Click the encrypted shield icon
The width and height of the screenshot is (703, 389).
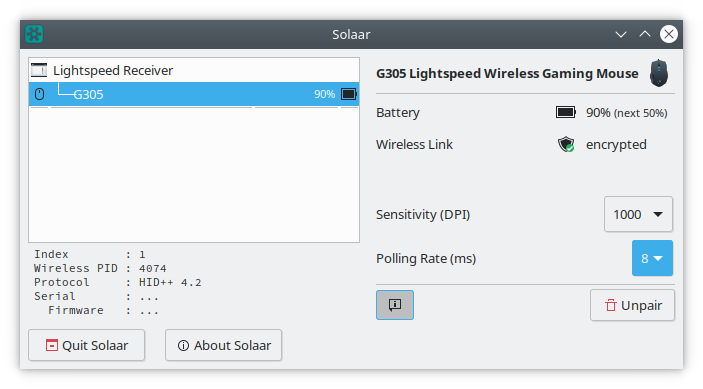click(x=566, y=144)
